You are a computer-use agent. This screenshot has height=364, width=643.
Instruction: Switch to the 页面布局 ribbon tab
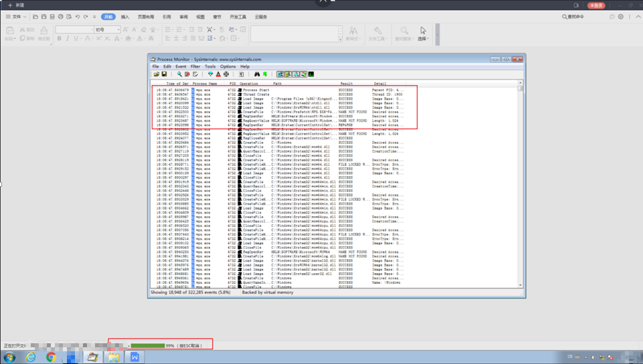146,17
